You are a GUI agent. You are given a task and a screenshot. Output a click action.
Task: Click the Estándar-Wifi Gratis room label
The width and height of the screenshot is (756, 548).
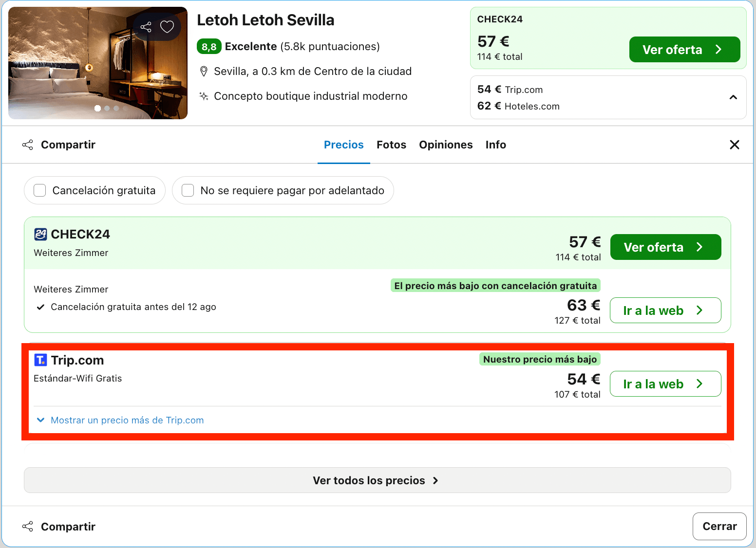tap(78, 379)
